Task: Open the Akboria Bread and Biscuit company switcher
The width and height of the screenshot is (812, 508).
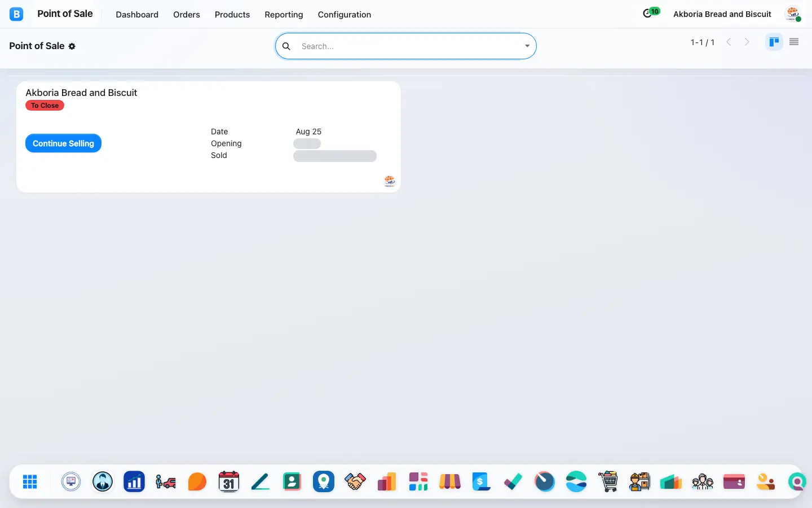Action: (722, 14)
